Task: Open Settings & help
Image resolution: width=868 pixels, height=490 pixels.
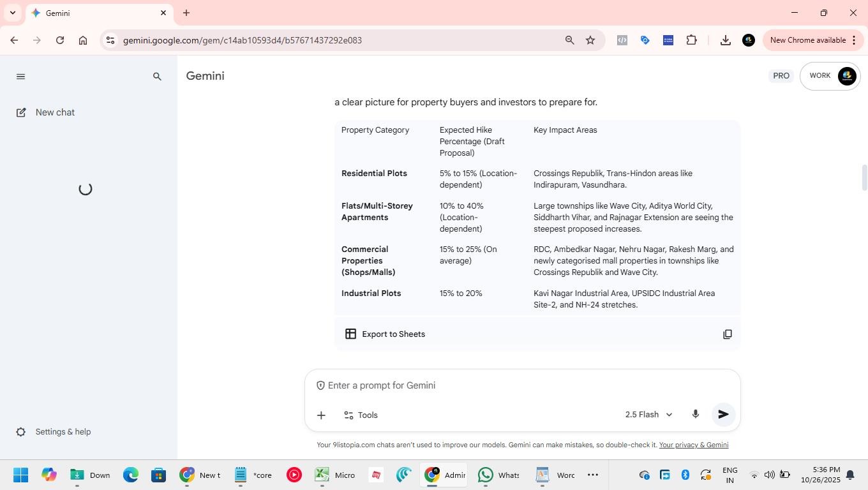Action: tap(54, 432)
